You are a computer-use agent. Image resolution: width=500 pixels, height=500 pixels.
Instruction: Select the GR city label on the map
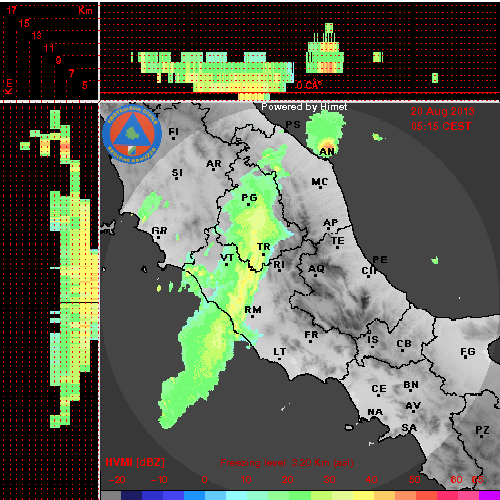tap(159, 231)
